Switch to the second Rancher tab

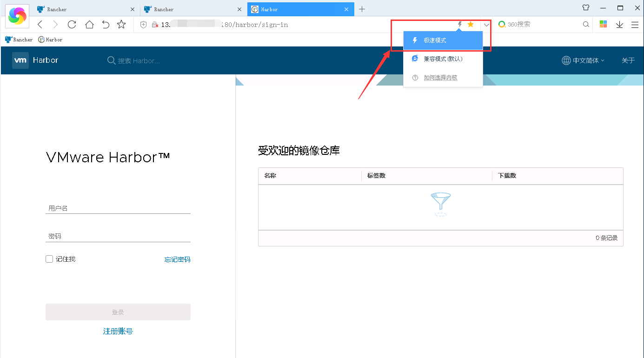(x=193, y=9)
